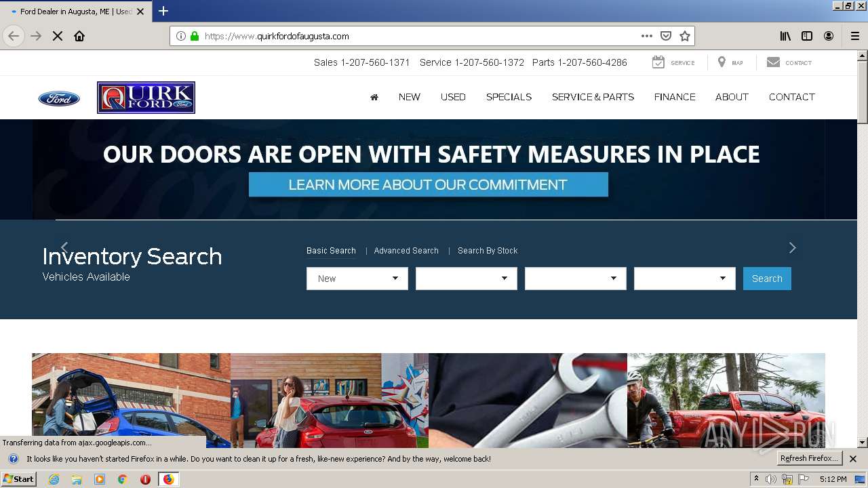Open page actions three-dot menu

pyautogui.click(x=647, y=36)
